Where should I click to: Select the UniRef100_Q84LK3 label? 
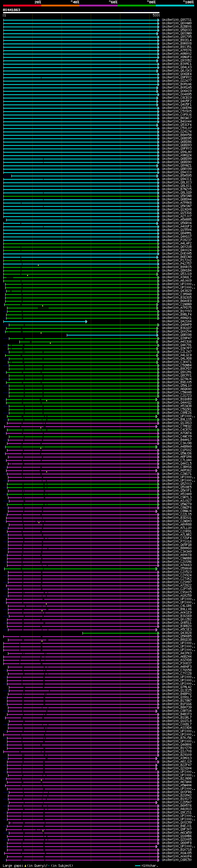177,67
